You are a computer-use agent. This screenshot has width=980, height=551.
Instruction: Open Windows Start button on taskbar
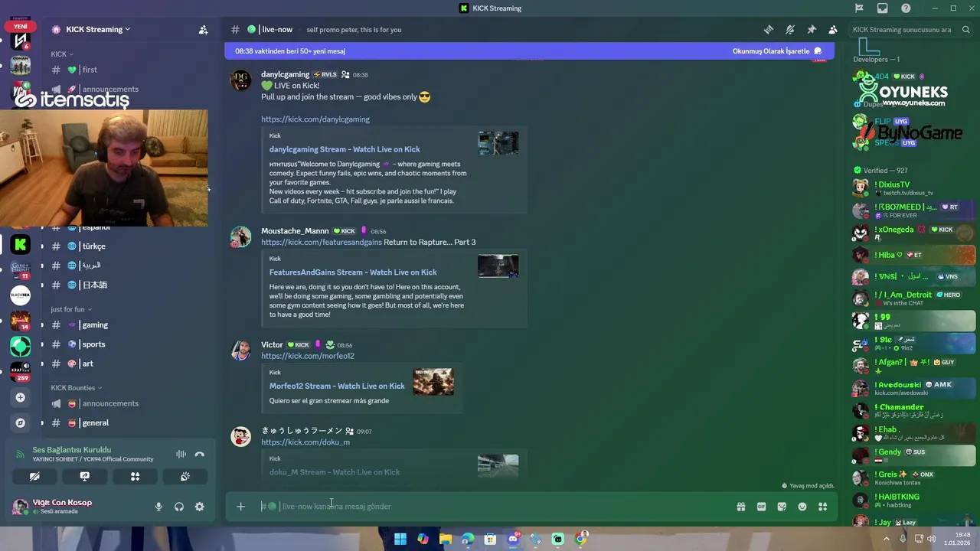click(400, 540)
